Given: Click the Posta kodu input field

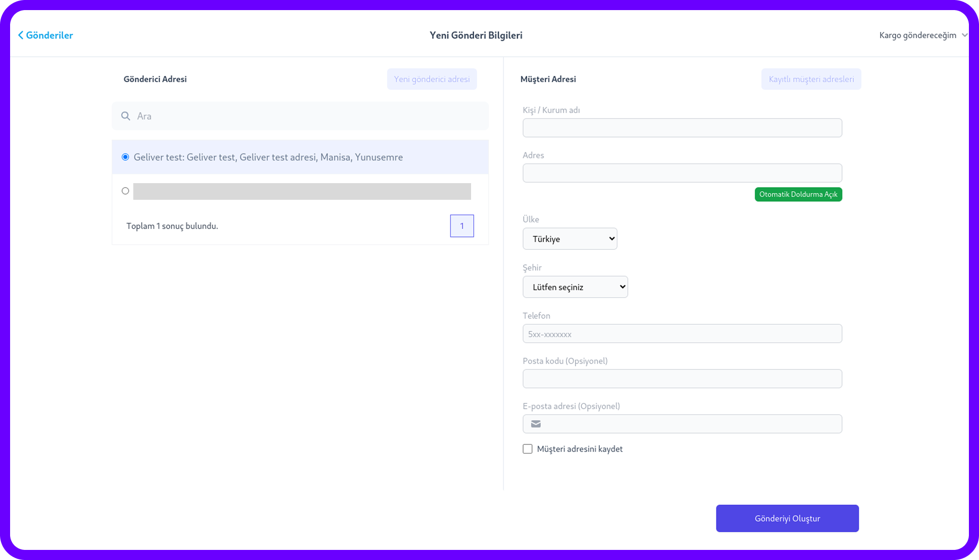Looking at the screenshot, I should click(x=682, y=379).
